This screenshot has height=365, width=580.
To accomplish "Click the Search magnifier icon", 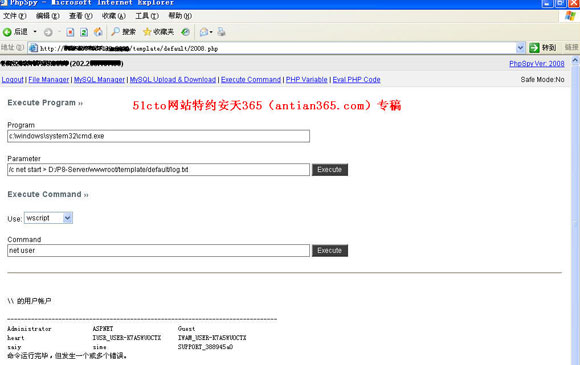I will (x=116, y=32).
